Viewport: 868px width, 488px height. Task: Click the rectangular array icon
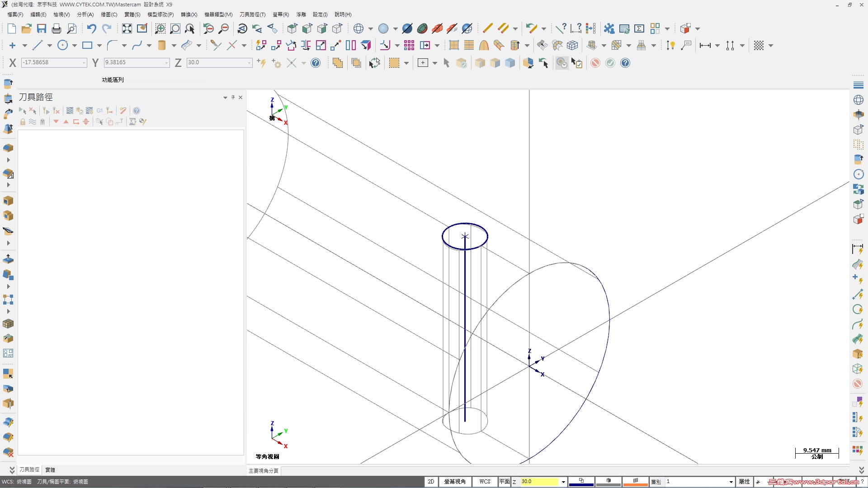[409, 45]
